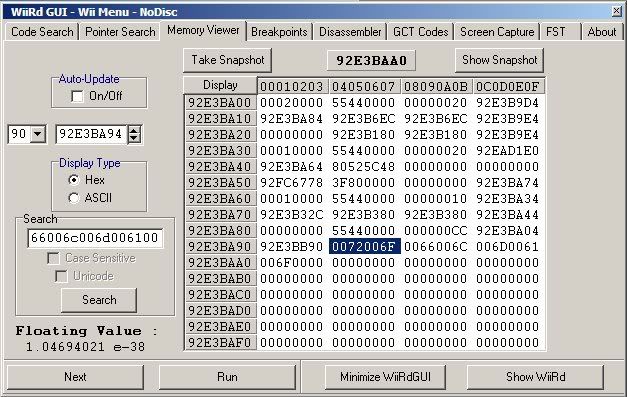Open the Breakpoints tab
Viewport: 627px width, 397px height.
point(279,32)
